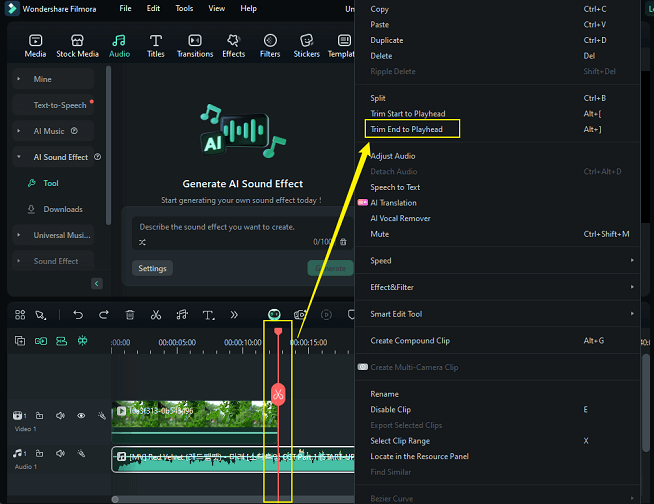Click the text tool icon in timeline toolbar
This screenshot has width=654, height=504.
[x=208, y=315]
